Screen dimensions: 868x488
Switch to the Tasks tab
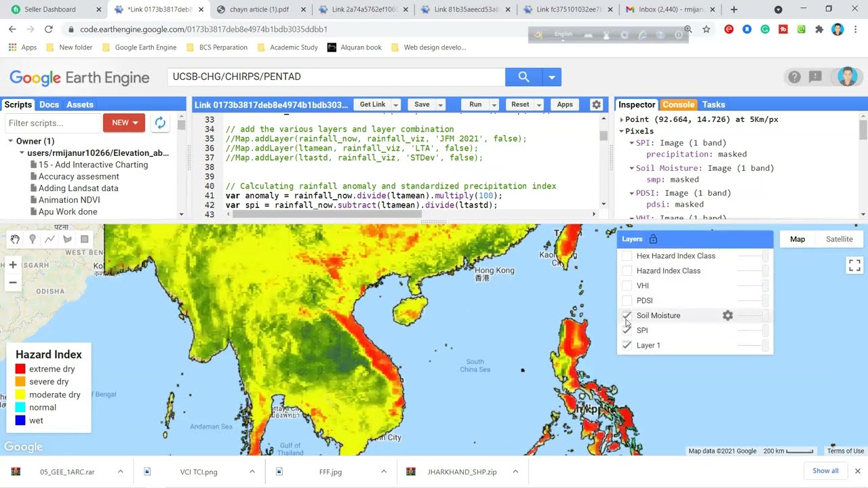(713, 104)
